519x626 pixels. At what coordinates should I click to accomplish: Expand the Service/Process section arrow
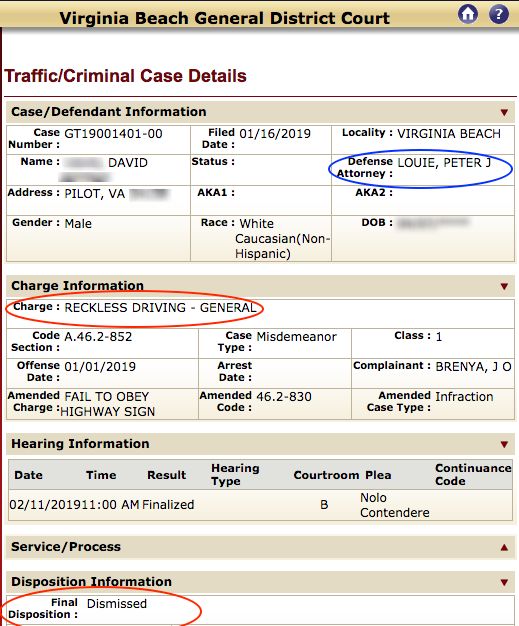pyautogui.click(x=504, y=547)
